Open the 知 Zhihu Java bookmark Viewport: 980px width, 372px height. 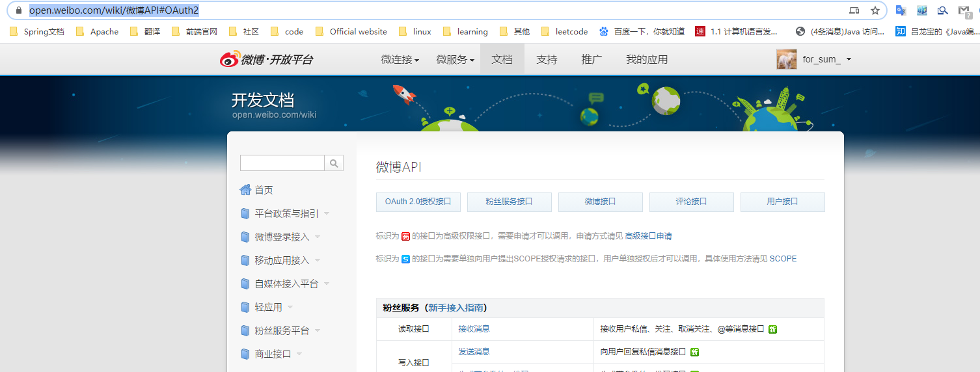coord(936,31)
